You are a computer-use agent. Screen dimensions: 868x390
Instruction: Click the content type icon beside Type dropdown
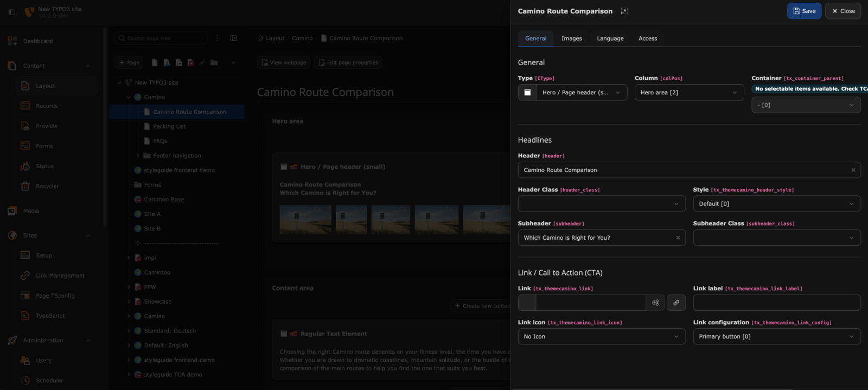[527, 93]
